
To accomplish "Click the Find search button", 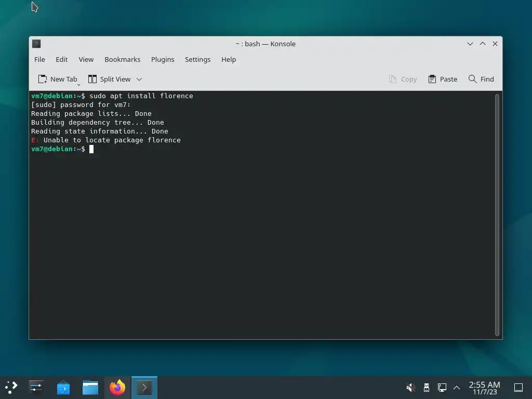I will 481,79.
